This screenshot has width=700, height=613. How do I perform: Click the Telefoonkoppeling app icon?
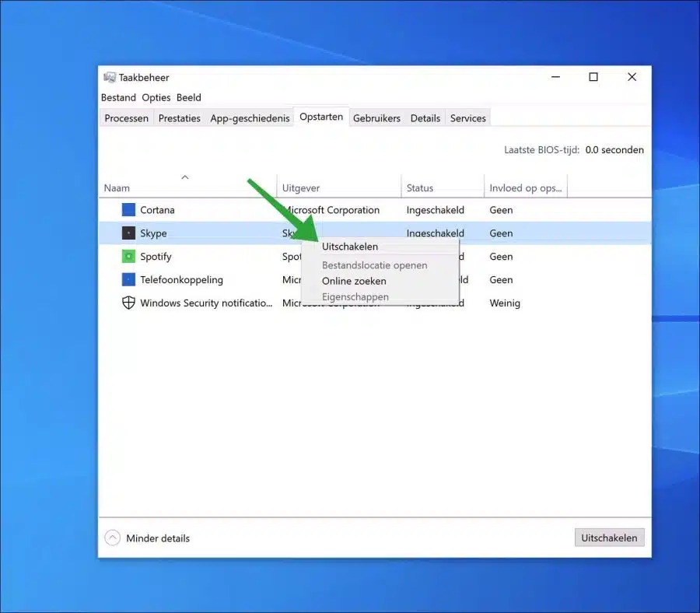point(128,279)
